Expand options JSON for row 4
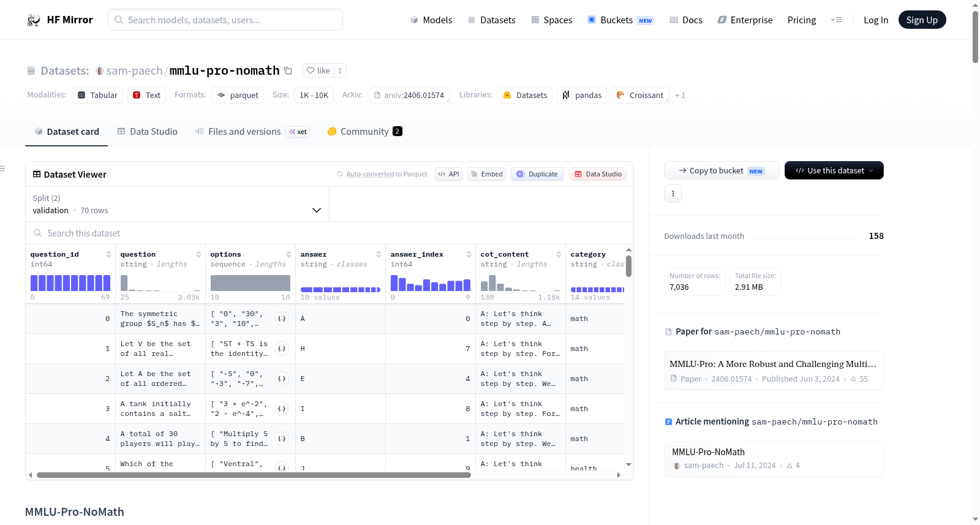 (x=282, y=439)
